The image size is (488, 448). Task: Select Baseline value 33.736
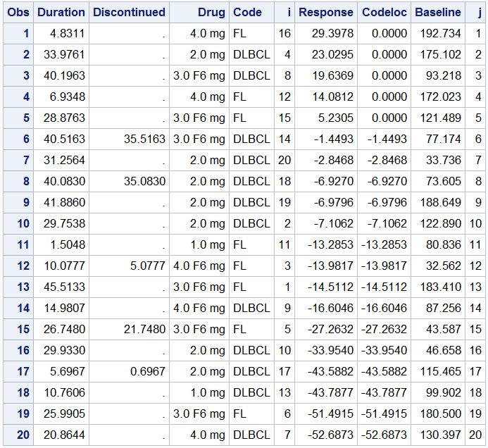coord(444,161)
